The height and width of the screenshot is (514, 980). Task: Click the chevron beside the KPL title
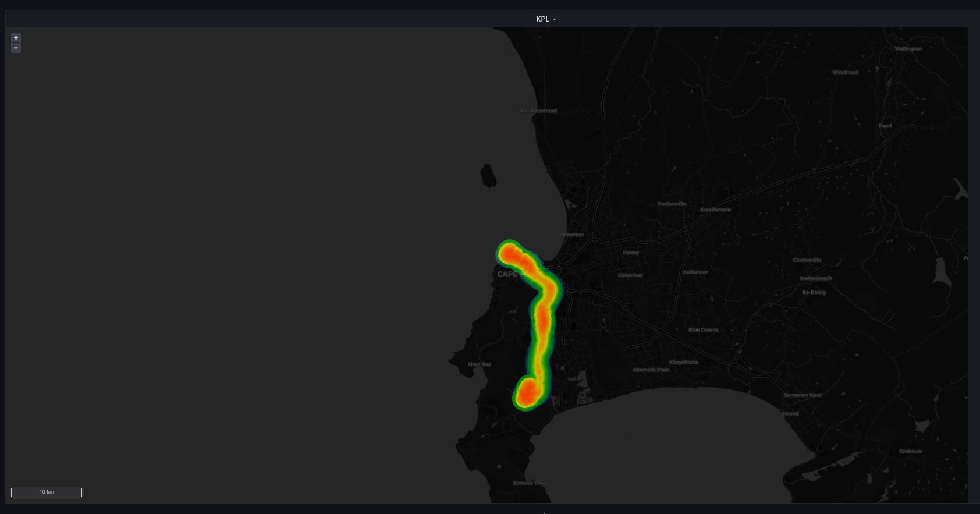tap(555, 19)
